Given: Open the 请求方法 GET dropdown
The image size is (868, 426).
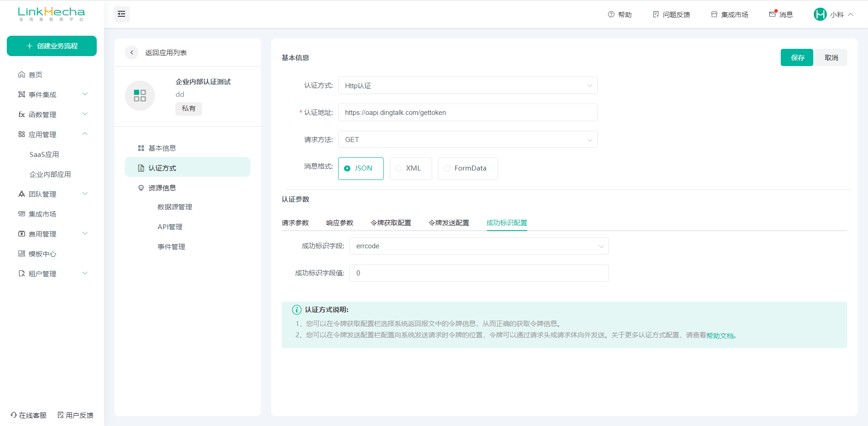Looking at the screenshot, I should pos(467,140).
